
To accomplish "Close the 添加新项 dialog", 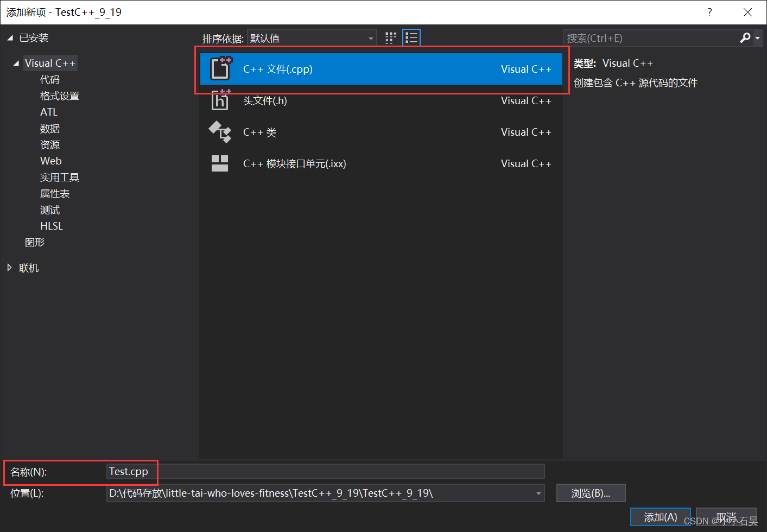I will pyautogui.click(x=747, y=12).
